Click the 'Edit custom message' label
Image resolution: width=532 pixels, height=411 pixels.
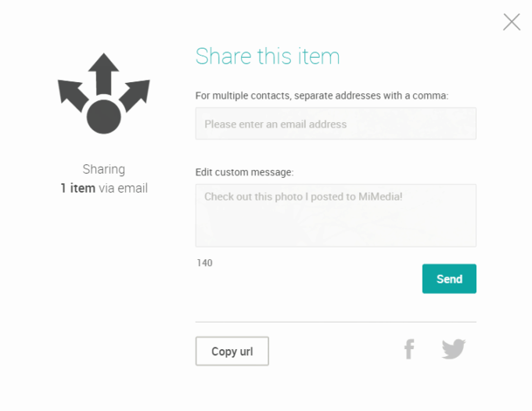244,172
